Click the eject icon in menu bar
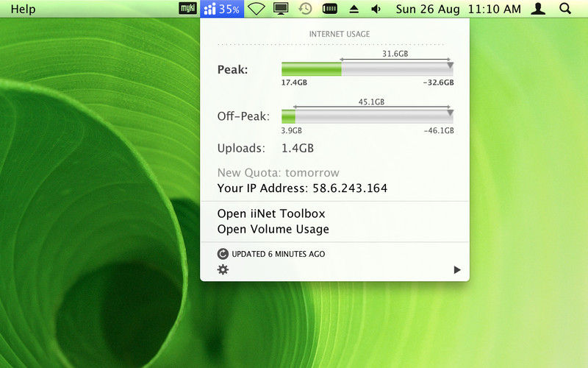The image size is (588, 368). (x=354, y=9)
